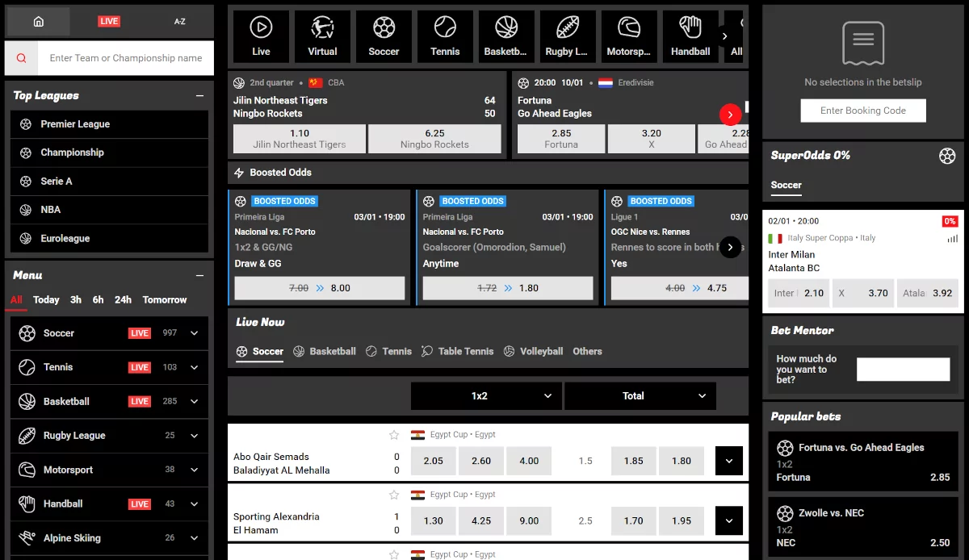This screenshot has width=969, height=560.
Task: Expand the Rugby League menu chevron
Action: (195, 436)
